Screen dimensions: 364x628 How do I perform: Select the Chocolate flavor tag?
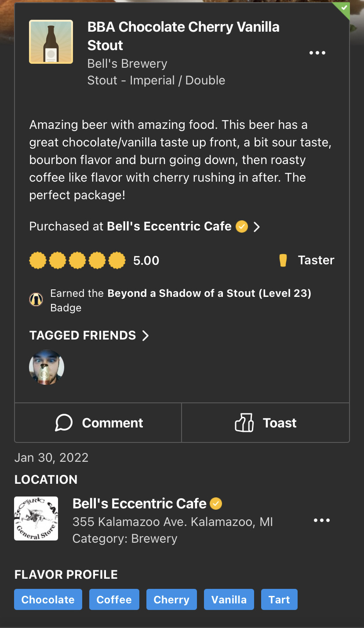tap(48, 600)
